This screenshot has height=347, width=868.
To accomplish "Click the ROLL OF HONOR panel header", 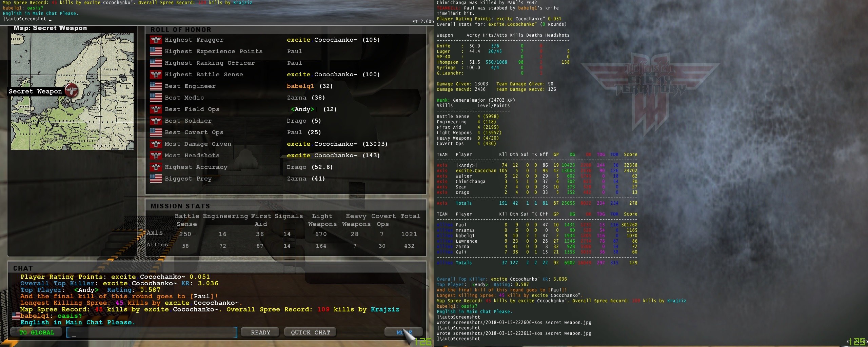I will (x=181, y=30).
